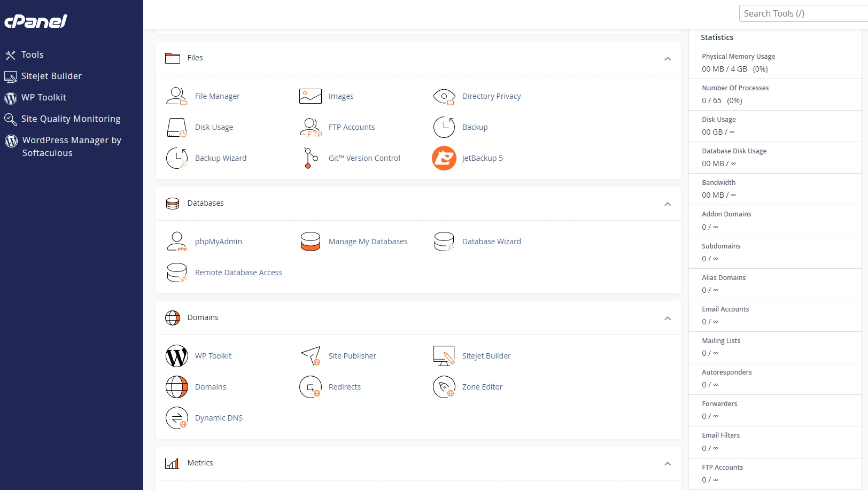Open the Zone Editor icon
The height and width of the screenshot is (490, 868).
[444, 387]
